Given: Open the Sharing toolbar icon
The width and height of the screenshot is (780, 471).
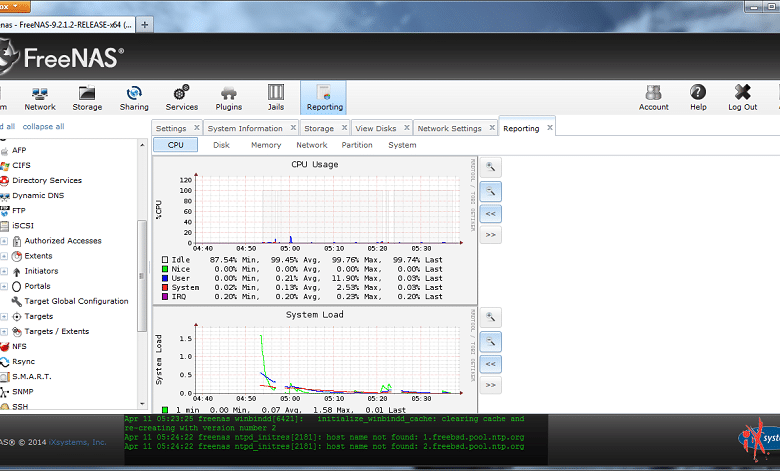Looking at the screenshot, I should [x=134, y=97].
